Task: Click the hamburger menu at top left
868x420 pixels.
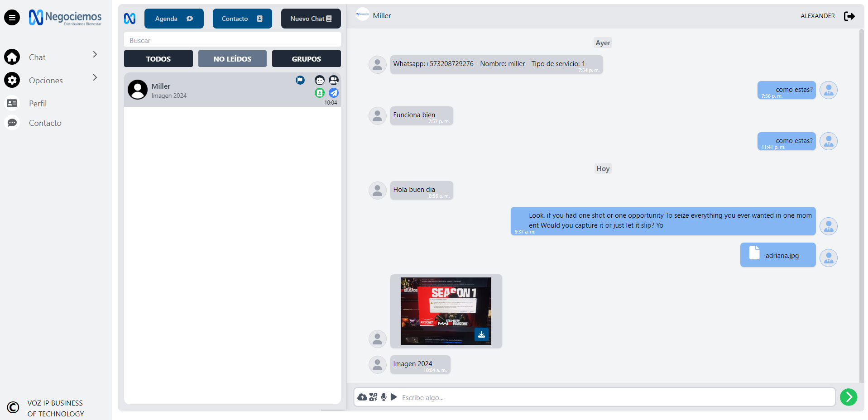Action: (12, 17)
